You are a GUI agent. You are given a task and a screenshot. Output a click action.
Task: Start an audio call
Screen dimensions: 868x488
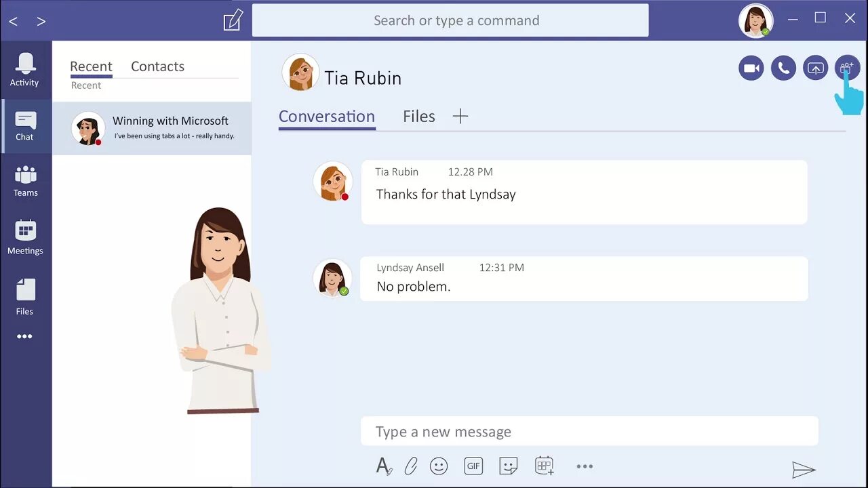coord(783,68)
